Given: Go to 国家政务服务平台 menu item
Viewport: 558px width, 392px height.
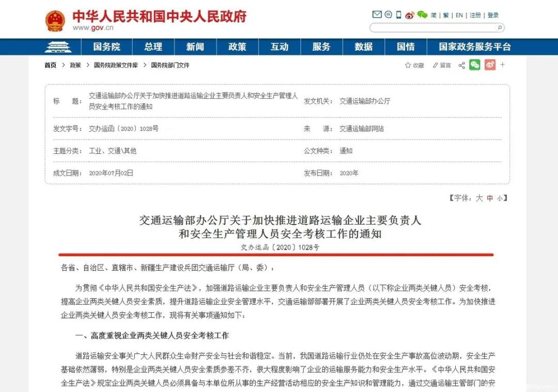Looking at the screenshot, I should click(475, 47).
